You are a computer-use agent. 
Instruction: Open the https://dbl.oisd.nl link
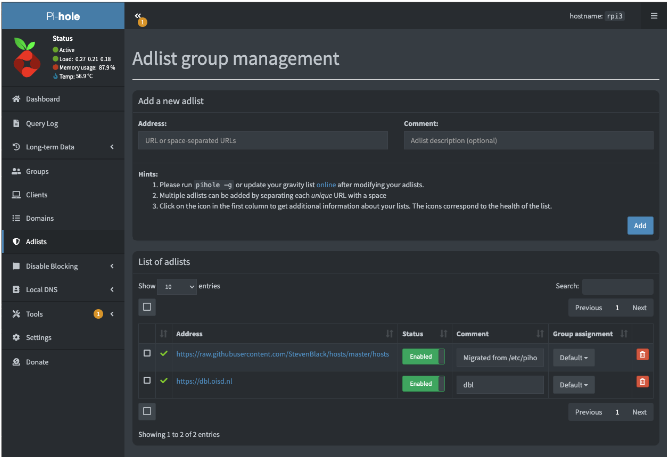point(204,381)
